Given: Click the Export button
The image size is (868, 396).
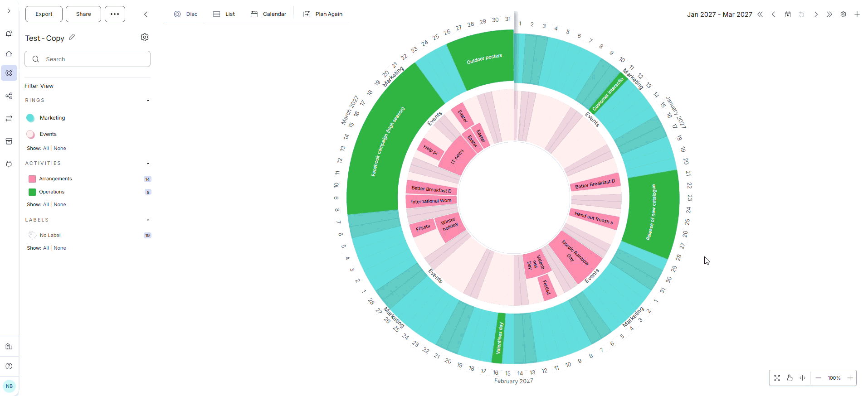Looking at the screenshot, I should (44, 14).
